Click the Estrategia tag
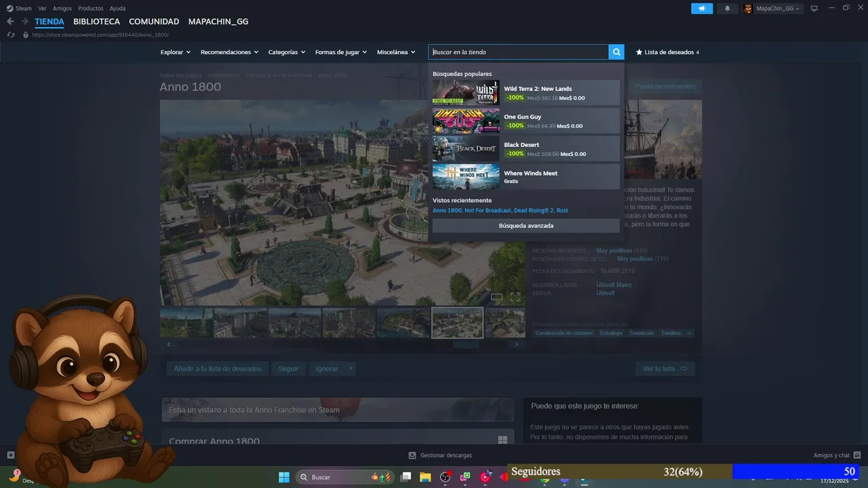 click(611, 333)
